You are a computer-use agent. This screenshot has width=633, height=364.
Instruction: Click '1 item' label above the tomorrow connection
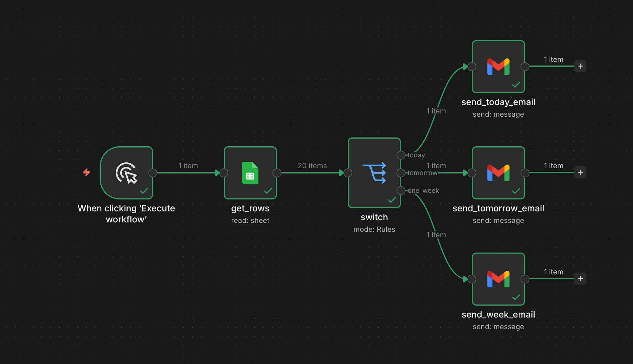click(436, 166)
